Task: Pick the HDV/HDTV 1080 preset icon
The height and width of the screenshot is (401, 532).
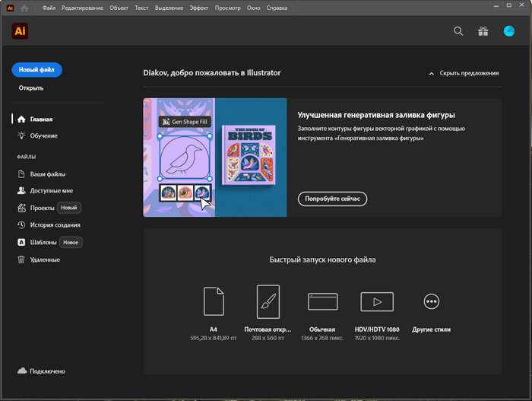Action: click(x=376, y=301)
